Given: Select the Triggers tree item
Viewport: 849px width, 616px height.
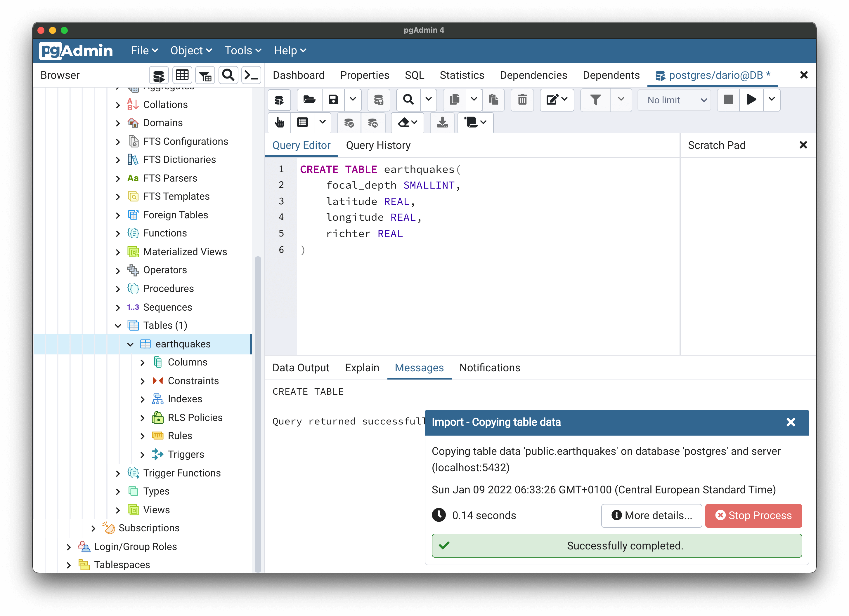Looking at the screenshot, I should 186,455.
